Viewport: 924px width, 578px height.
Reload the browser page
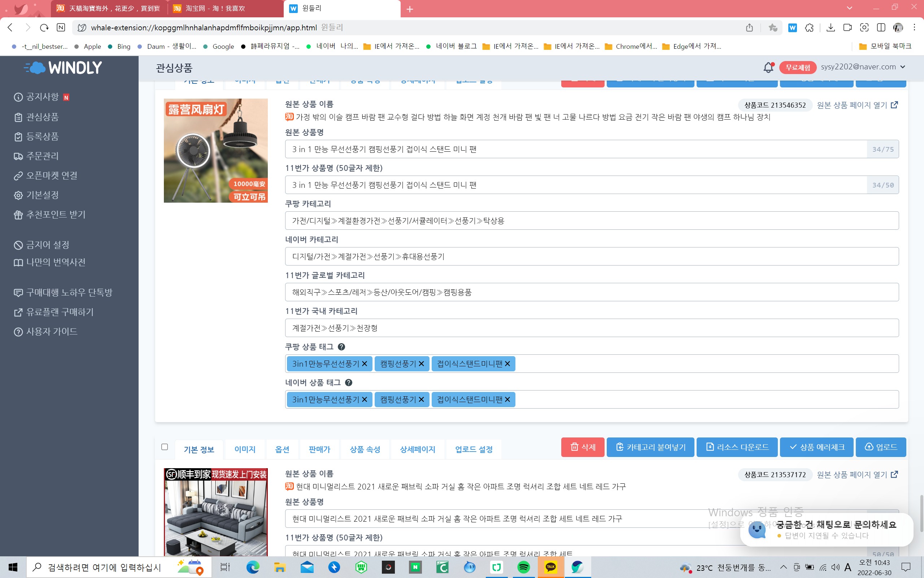tap(44, 27)
